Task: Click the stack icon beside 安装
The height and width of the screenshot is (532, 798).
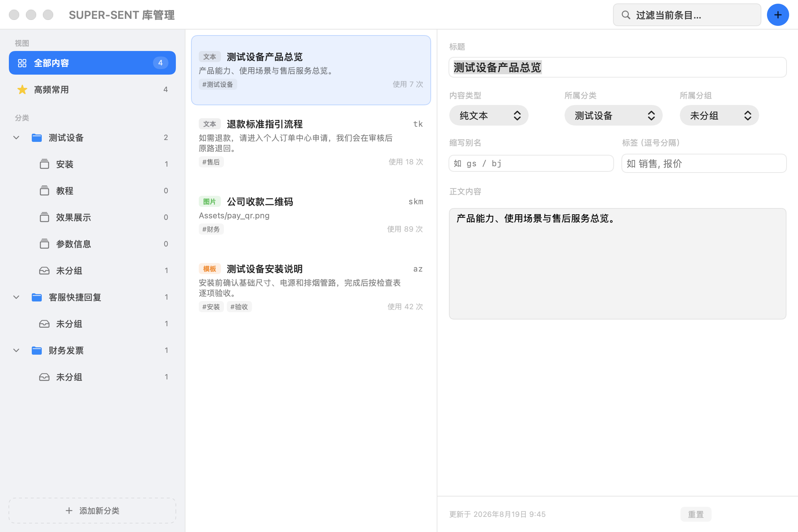Action: (x=44, y=164)
